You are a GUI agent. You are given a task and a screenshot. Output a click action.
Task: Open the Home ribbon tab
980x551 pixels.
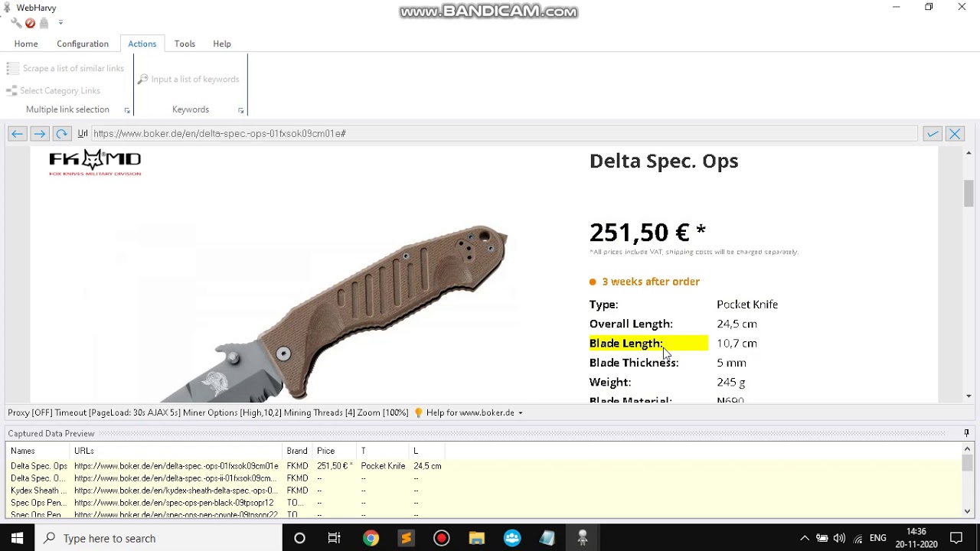point(26,44)
